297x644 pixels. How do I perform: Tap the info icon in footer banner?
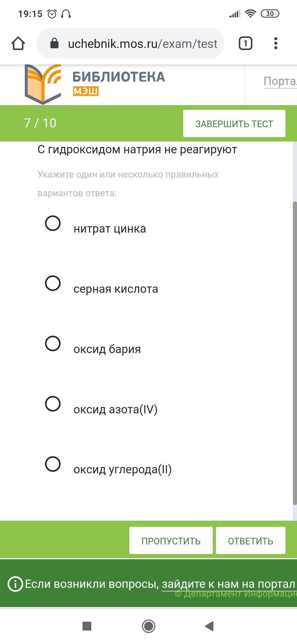pos(15,584)
